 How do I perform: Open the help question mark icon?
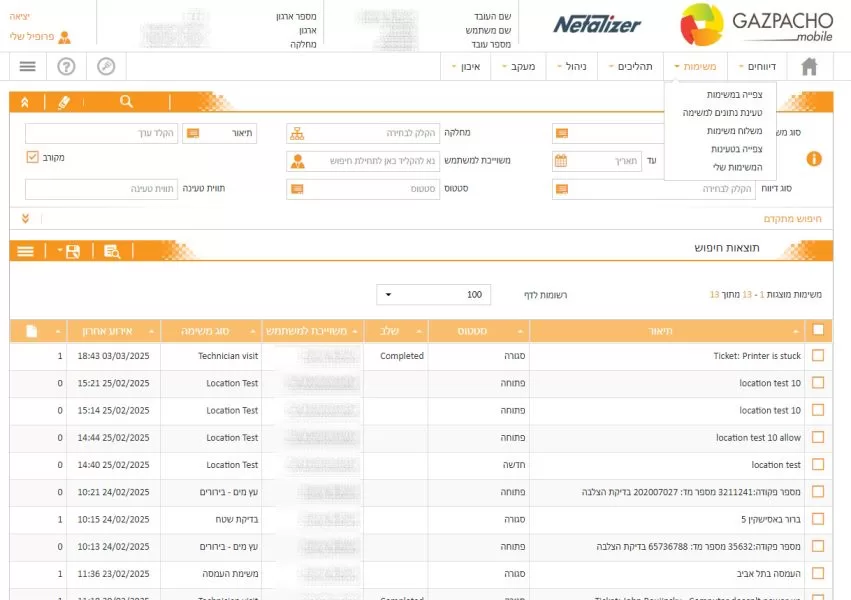tap(67, 67)
